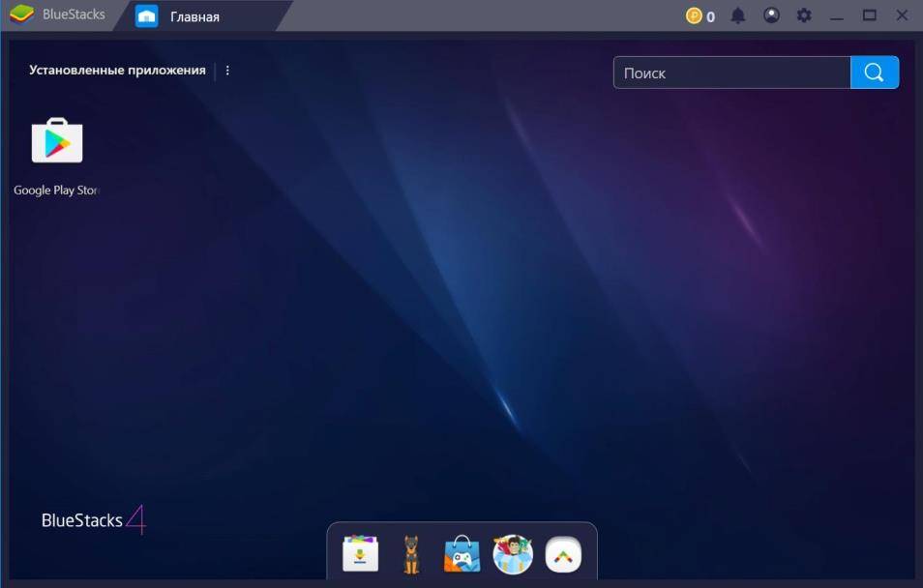Launch the dog icon in the dock
The width and height of the screenshot is (923, 588).
411,554
